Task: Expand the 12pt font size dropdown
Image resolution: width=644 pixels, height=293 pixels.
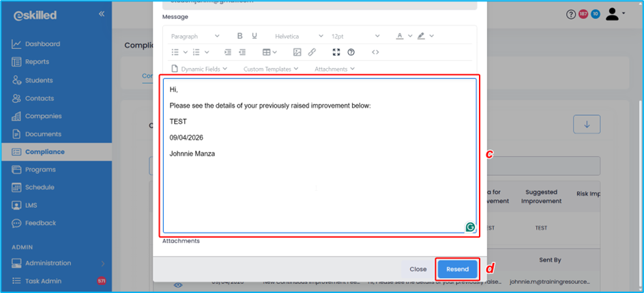Action: (x=355, y=36)
